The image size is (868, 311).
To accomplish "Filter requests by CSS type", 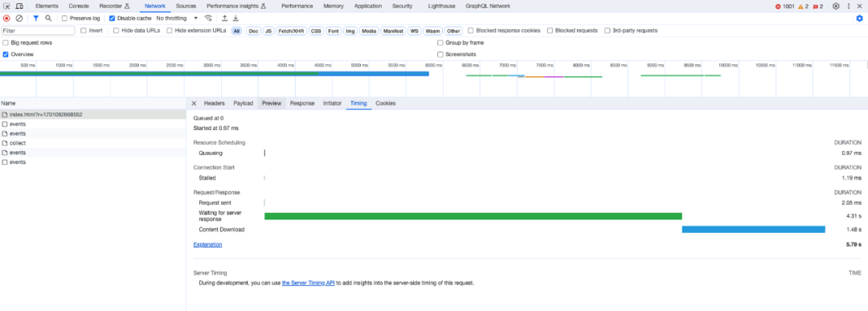I will 316,31.
